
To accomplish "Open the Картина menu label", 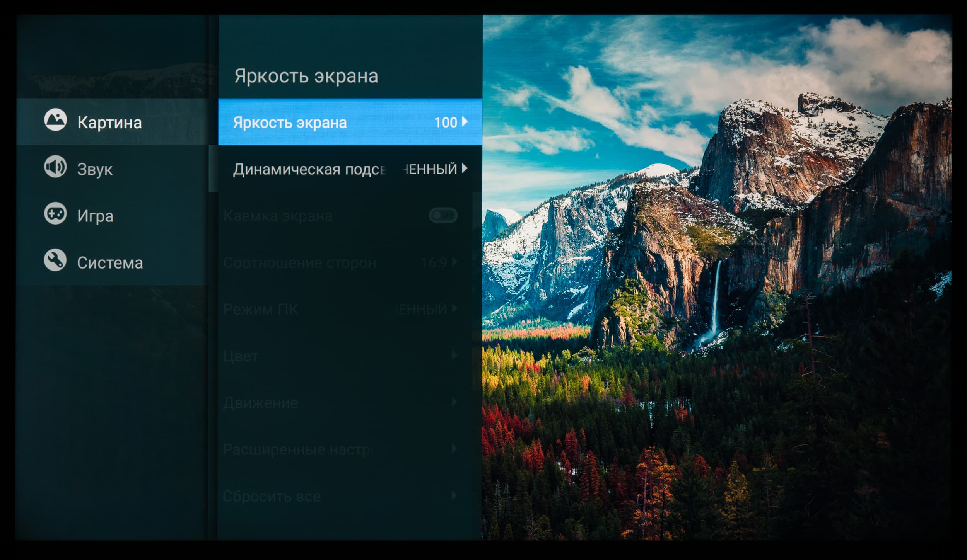I will tap(109, 123).
